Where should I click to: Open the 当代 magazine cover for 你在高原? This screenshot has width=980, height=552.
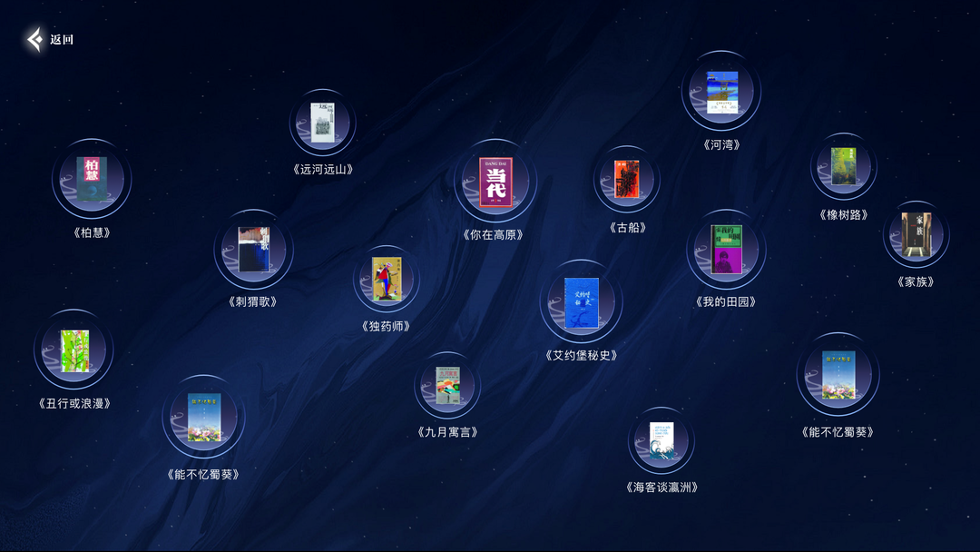495,182
